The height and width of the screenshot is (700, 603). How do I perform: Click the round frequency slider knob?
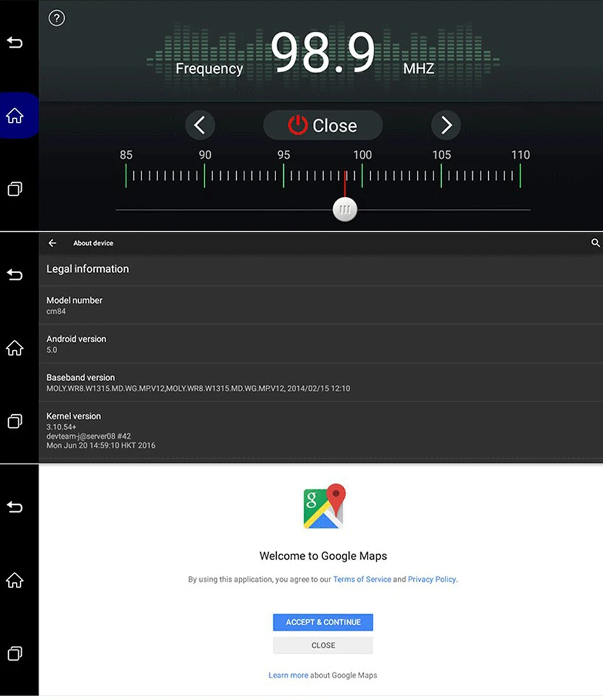click(345, 210)
